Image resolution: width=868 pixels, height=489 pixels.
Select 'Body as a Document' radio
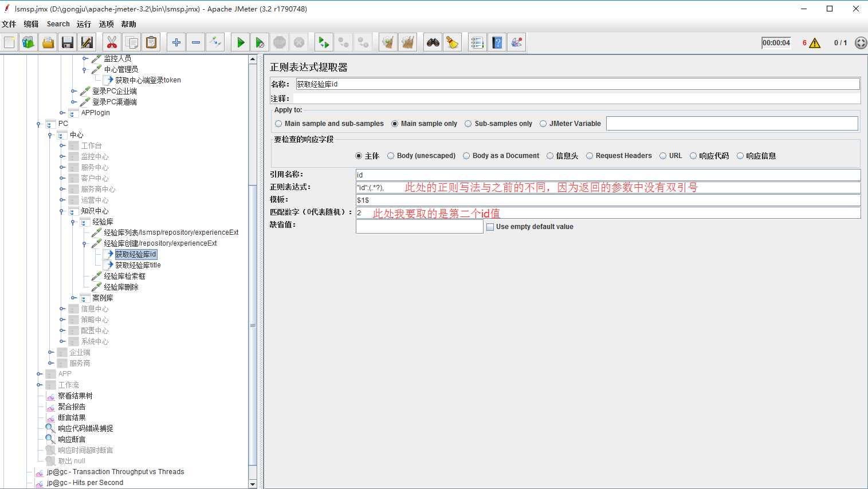(x=501, y=156)
